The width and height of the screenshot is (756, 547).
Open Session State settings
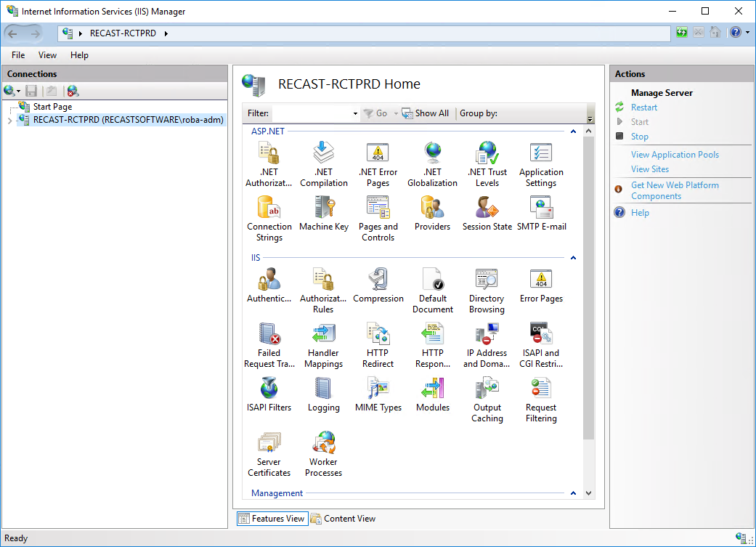pos(487,214)
